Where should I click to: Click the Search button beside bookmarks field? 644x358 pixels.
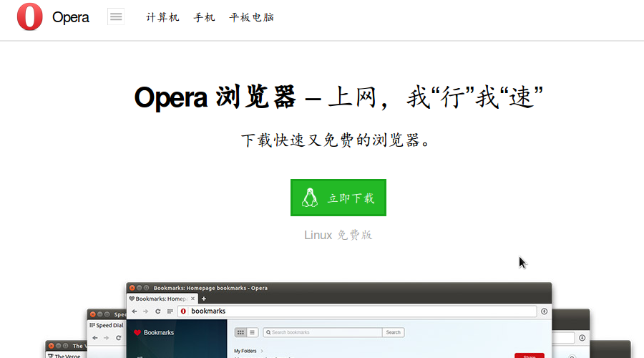[393, 332]
